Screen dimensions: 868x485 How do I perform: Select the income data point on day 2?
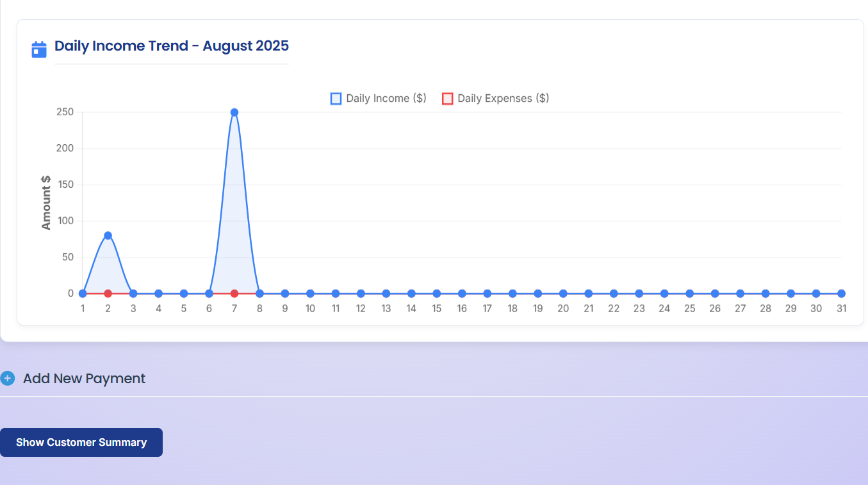click(x=108, y=236)
